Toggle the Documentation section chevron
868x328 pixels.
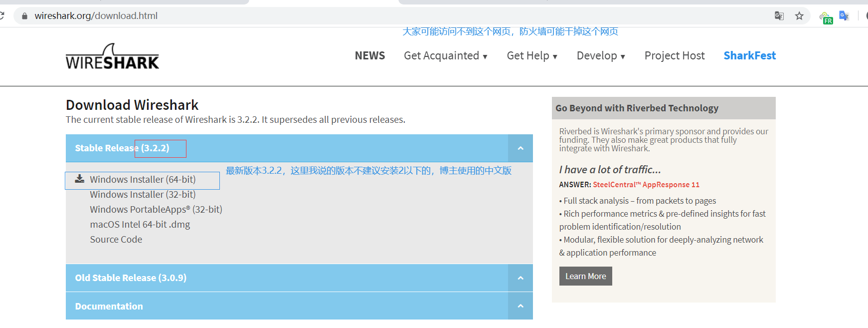coord(521,306)
